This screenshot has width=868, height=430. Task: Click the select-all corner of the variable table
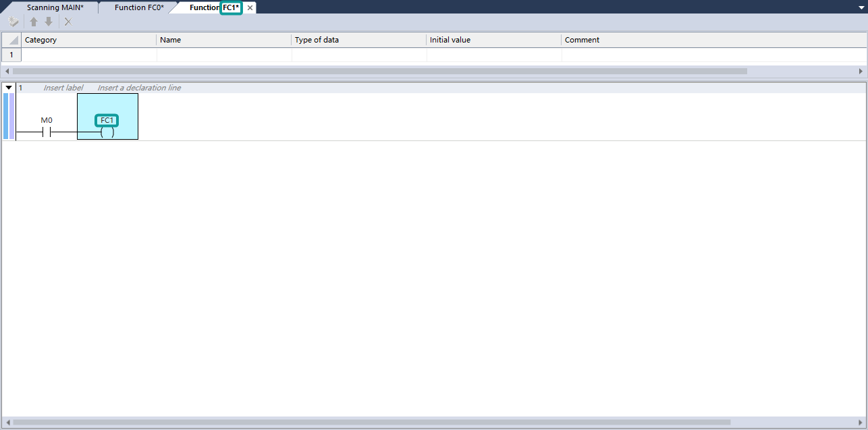pyautogui.click(x=12, y=40)
